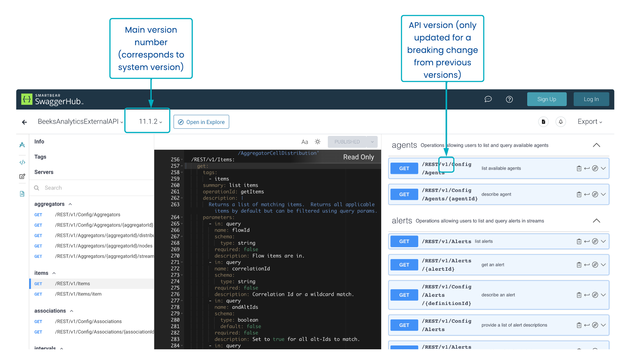Open GET /REST/v1/Items/item in sidebar
Image resolution: width=628 pixels, height=364 pixels.
[92, 294]
